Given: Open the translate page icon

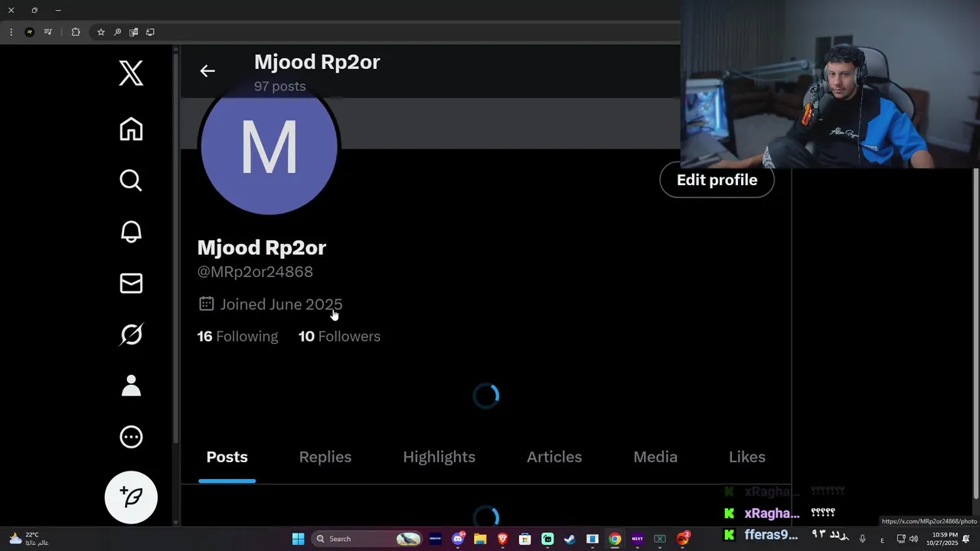Looking at the screenshot, I should pos(134,32).
